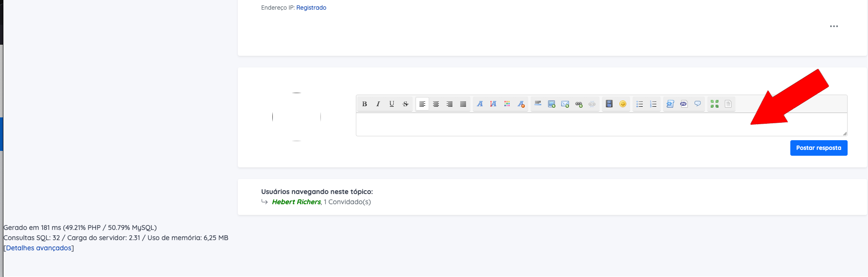The image size is (868, 277).
Task: Click the insert email icon
Action: tap(565, 104)
